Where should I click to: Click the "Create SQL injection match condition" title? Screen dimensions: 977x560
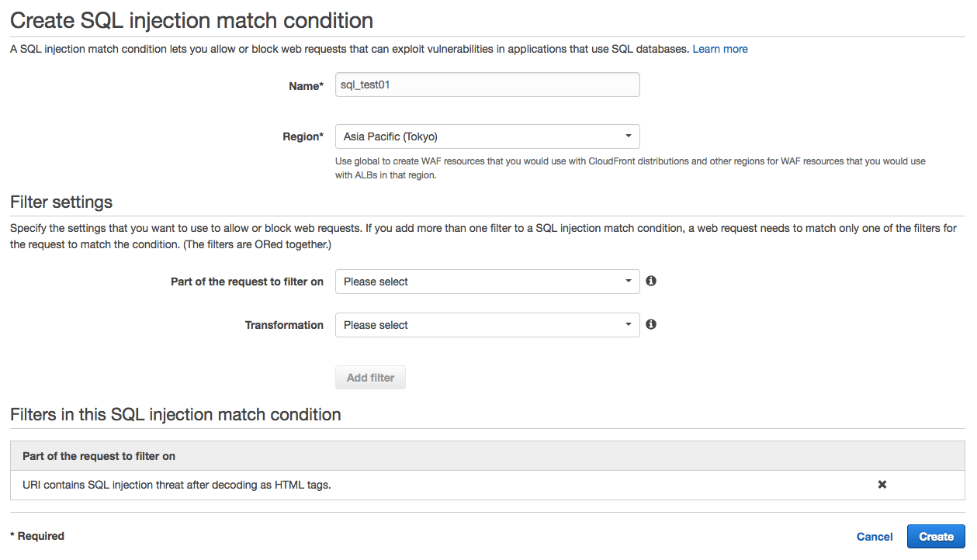(x=192, y=20)
